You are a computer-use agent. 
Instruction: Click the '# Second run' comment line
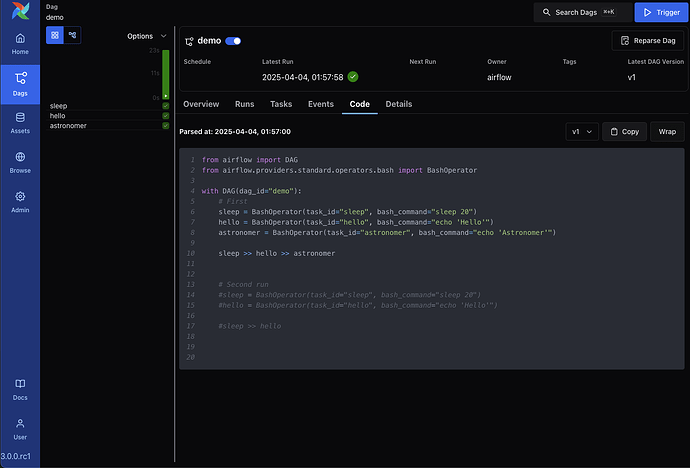243,285
